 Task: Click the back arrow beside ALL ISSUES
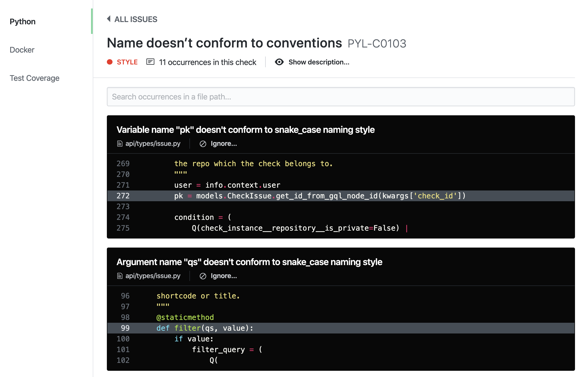[x=109, y=19]
